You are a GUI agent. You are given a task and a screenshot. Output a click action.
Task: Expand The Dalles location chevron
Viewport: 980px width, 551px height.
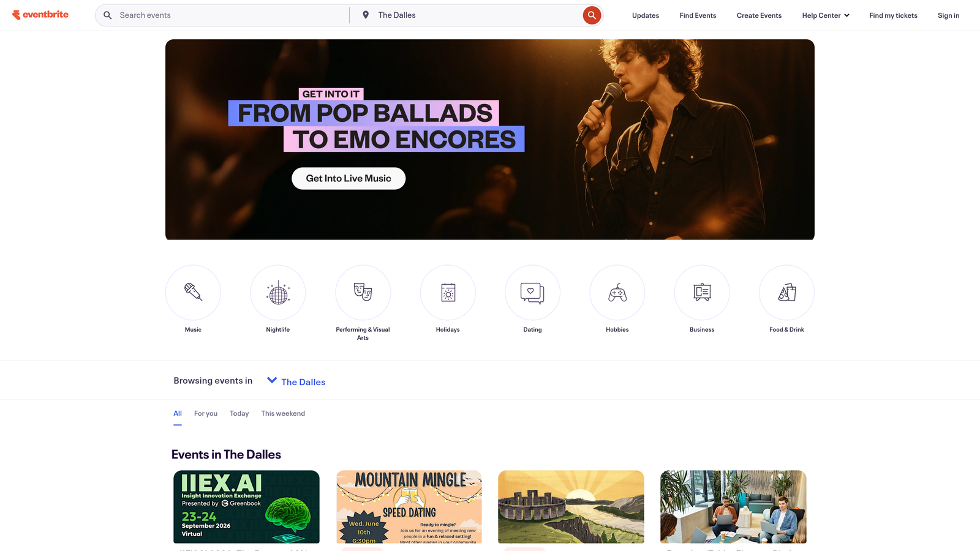pyautogui.click(x=272, y=380)
